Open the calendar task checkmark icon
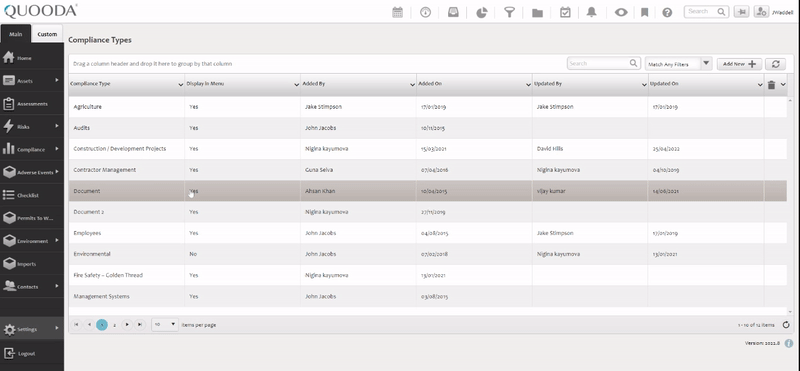The image size is (800, 371). [565, 12]
